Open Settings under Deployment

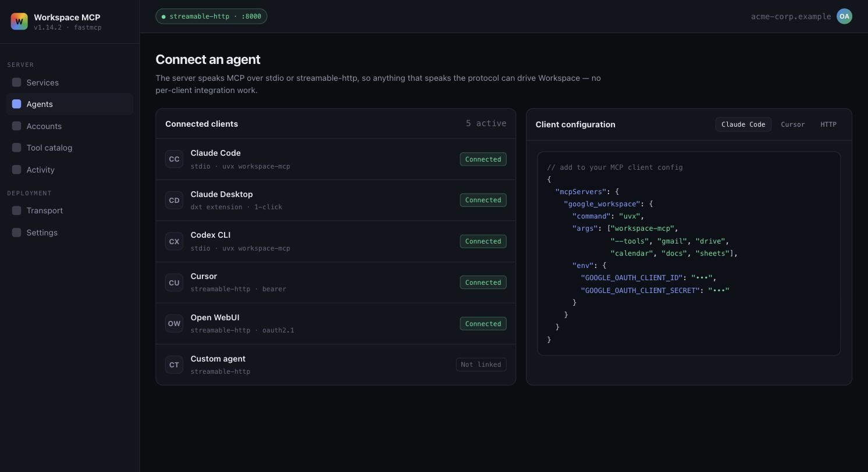coord(70,233)
